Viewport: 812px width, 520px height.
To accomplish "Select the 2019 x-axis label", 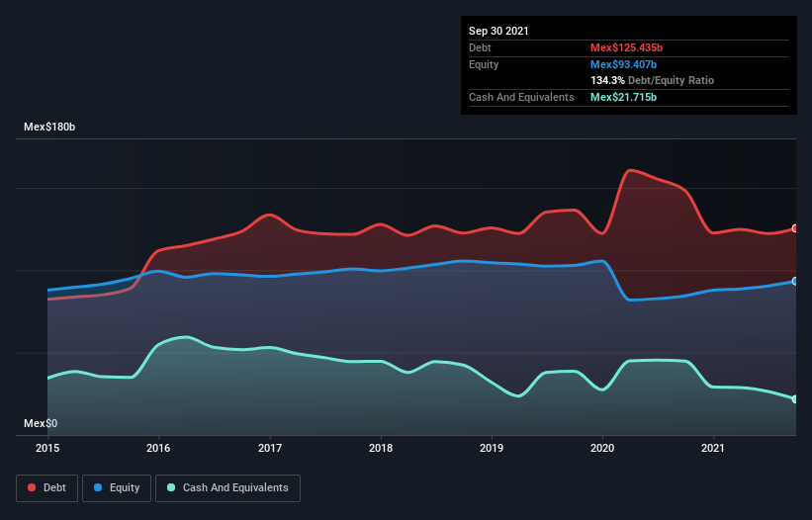I will tap(492, 448).
